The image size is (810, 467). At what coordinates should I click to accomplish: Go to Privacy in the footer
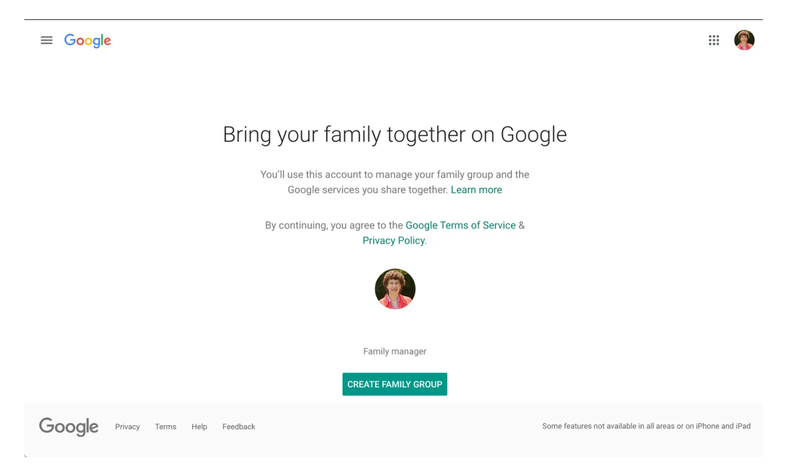pyautogui.click(x=127, y=427)
